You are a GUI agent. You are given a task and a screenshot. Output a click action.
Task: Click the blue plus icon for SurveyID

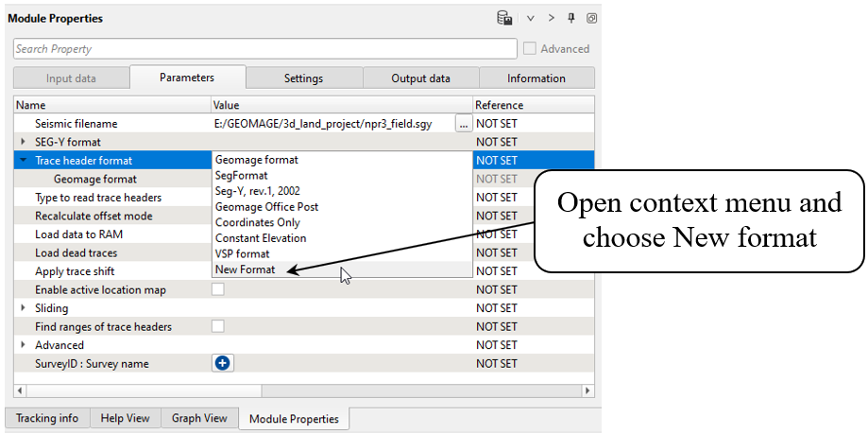coord(223,363)
